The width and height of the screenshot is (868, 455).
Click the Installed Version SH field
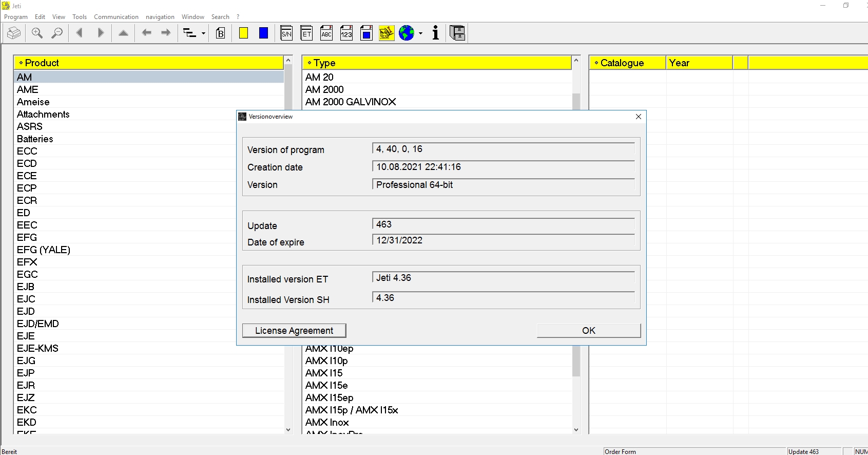click(x=504, y=298)
